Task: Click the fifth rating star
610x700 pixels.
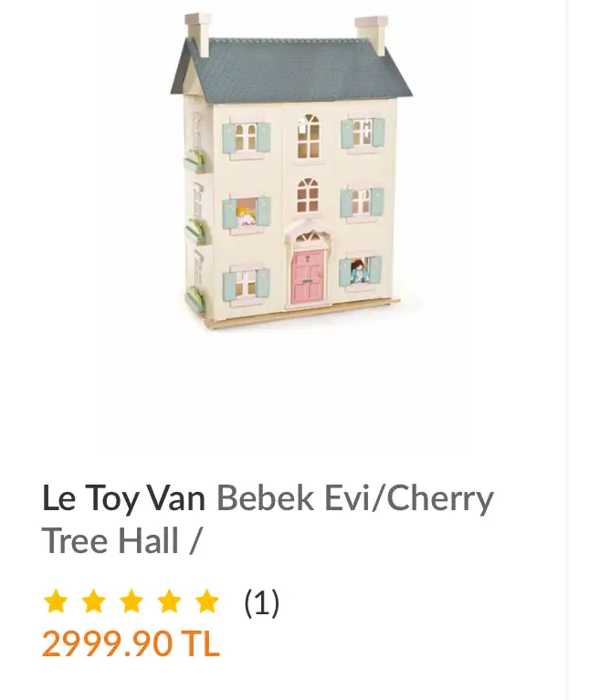Action: point(207,601)
